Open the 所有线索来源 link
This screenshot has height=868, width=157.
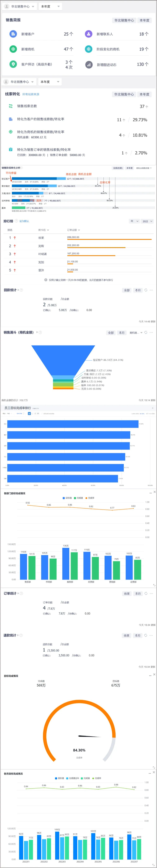coord(31,94)
